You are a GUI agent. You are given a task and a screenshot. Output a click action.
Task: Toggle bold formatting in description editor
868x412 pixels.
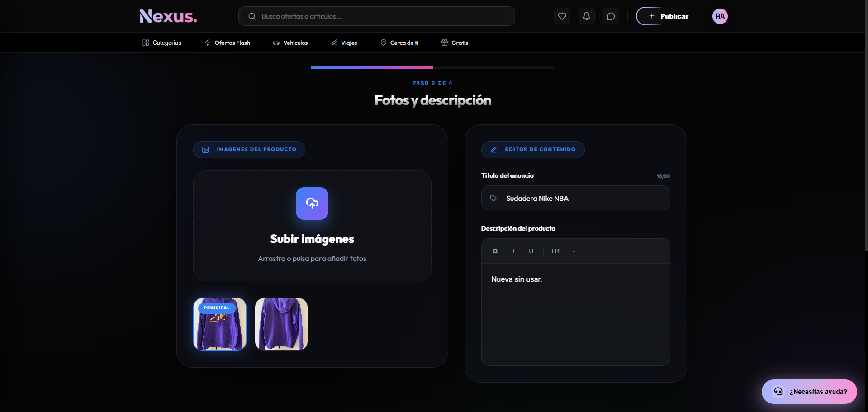(495, 251)
